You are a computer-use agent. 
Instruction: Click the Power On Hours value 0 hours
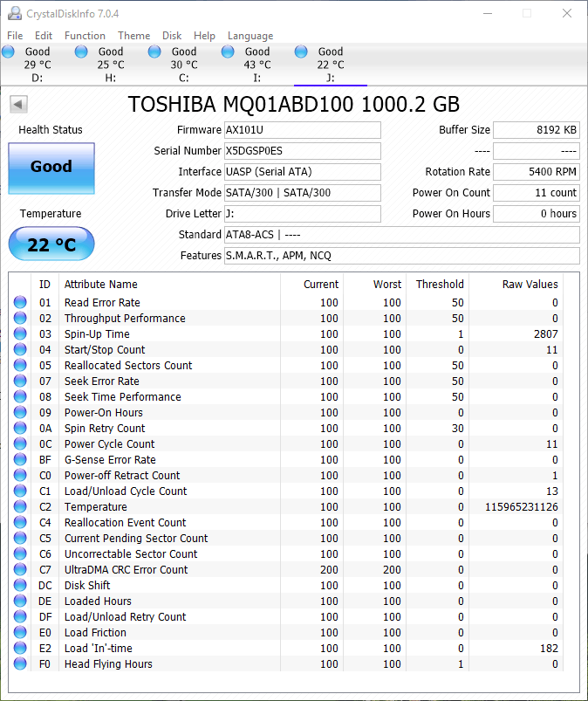pyautogui.click(x=537, y=214)
